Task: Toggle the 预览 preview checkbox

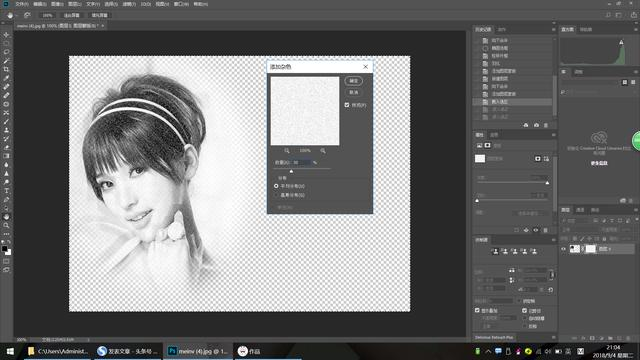Action: tap(347, 105)
